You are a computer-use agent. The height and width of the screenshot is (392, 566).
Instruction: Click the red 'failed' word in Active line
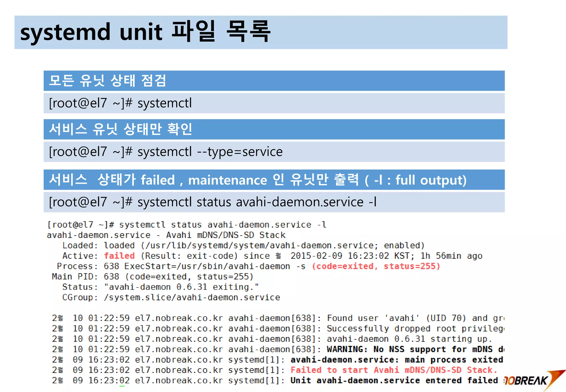tap(119, 256)
